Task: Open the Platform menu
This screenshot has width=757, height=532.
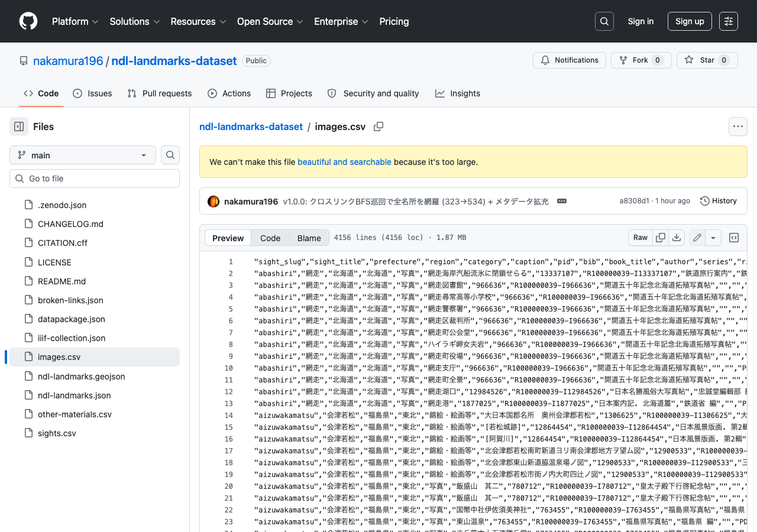Action: point(75,21)
